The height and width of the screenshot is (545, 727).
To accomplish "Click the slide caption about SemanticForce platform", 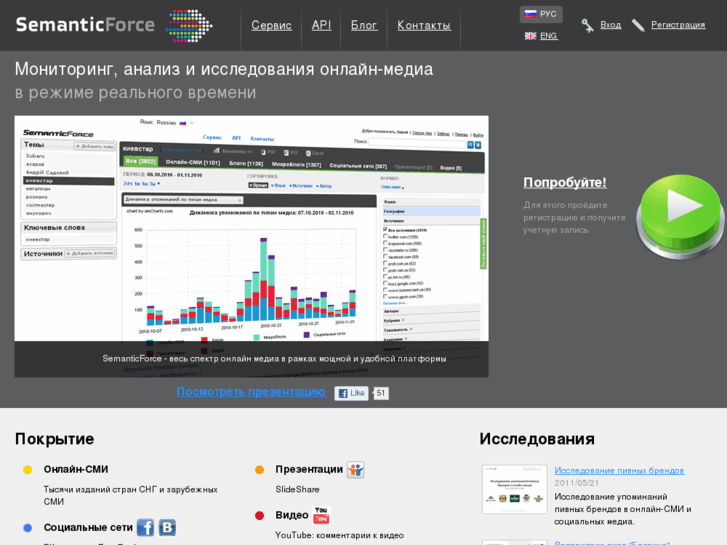I will coord(274,359).
